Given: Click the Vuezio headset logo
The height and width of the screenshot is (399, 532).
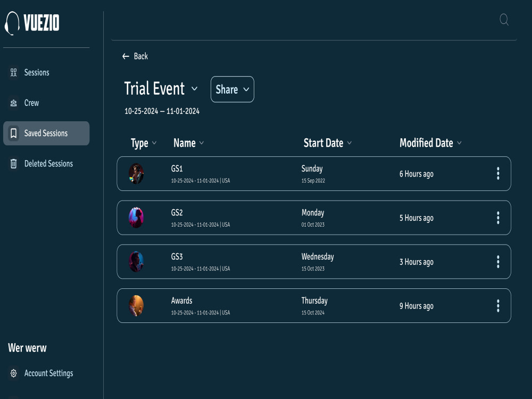Looking at the screenshot, I should click(32, 23).
